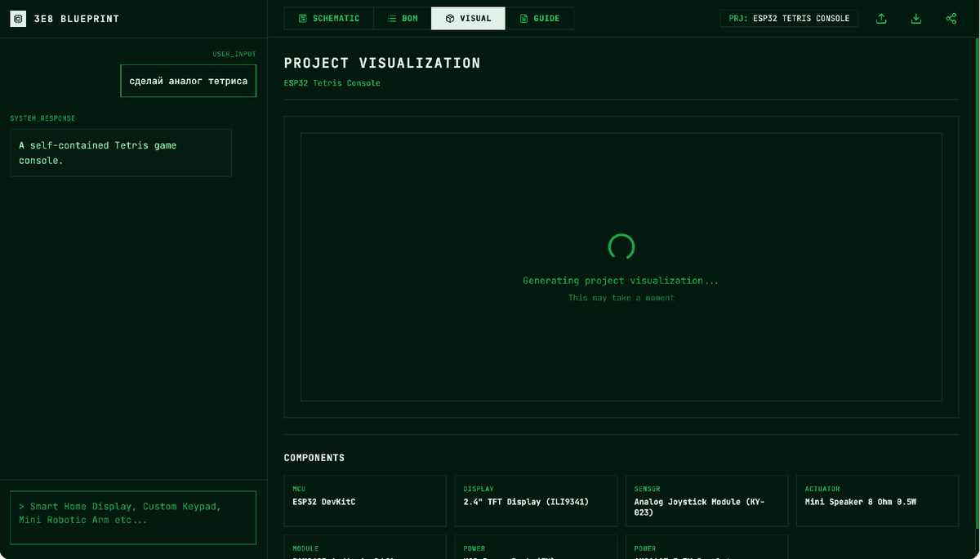Focus the prompt input field at bottom left
The width and height of the screenshot is (980, 559).
[x=133, y=517]
